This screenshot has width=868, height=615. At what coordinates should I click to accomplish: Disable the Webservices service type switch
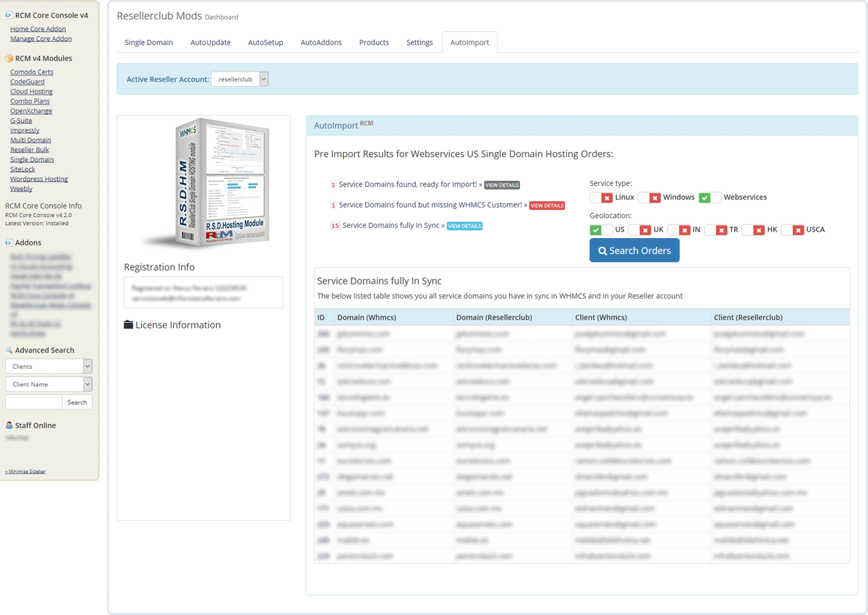click(x=710, y=198)
